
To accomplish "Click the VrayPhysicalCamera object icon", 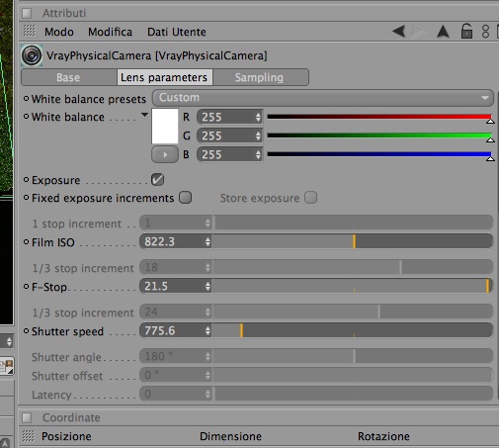I will (32, 55).
